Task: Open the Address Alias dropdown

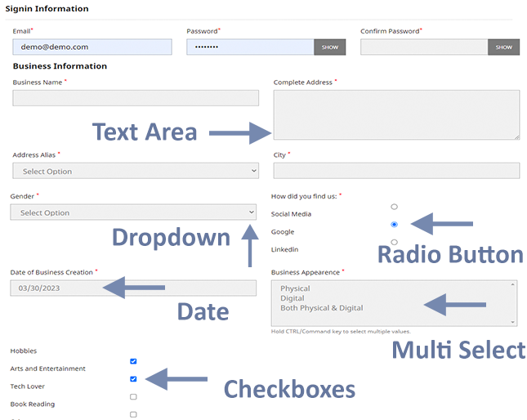Action: pos(136,172)
